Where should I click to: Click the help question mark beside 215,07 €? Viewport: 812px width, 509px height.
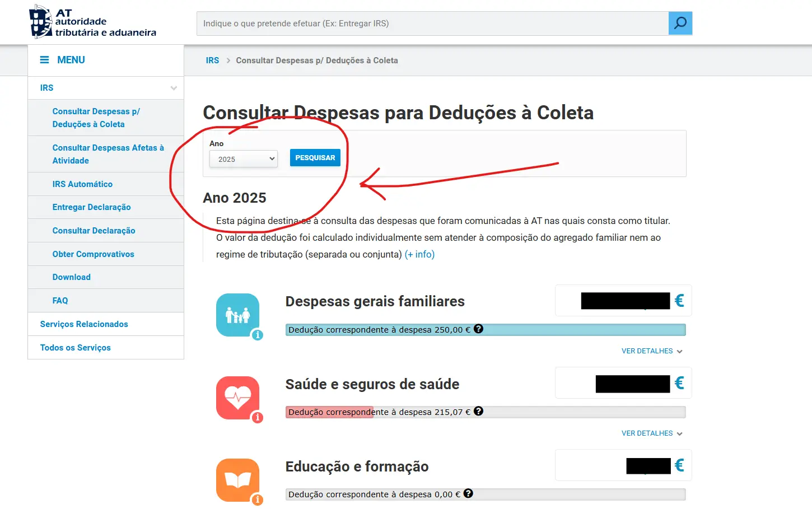coord(479,411)
